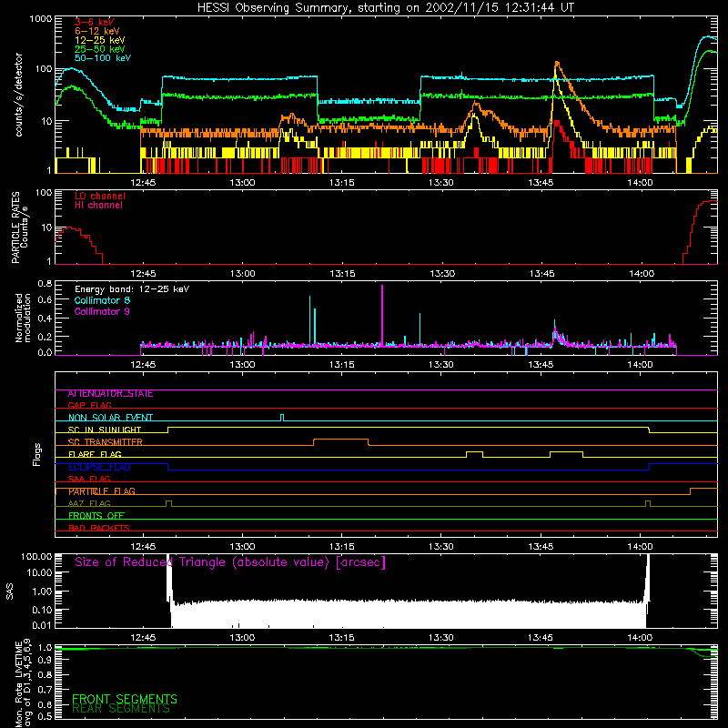Click the orange 6-12 keV flare peak near 13:47
This screenshot has height=728, width=728.
click(x=557, y=64)
